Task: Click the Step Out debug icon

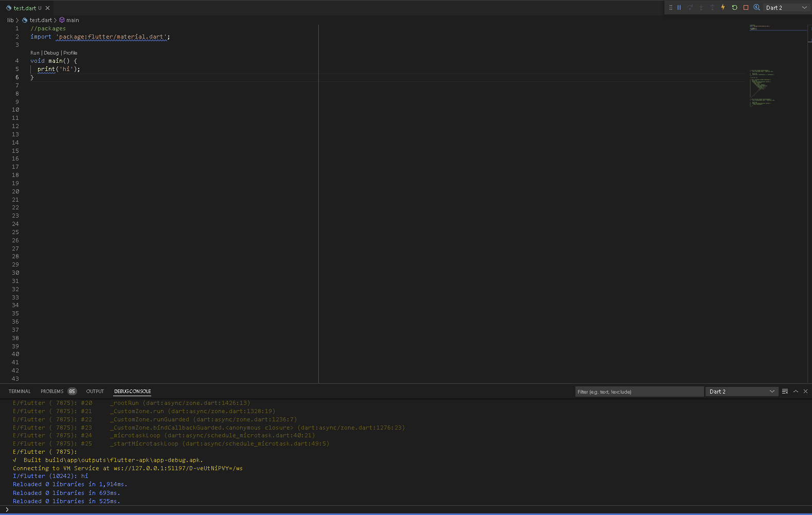Action: pyautogui.click(x=712, y=8)
